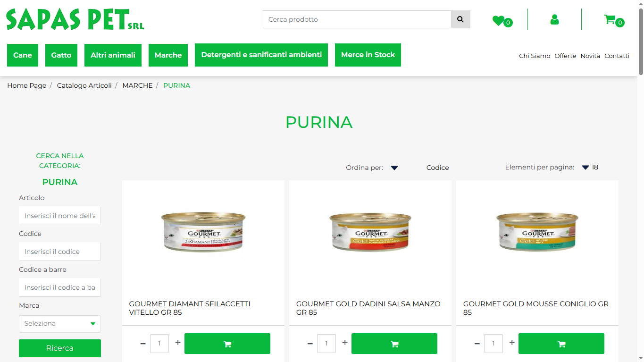
Task: Focus the Cerca prodotto search field
Action: click(357, 19)
